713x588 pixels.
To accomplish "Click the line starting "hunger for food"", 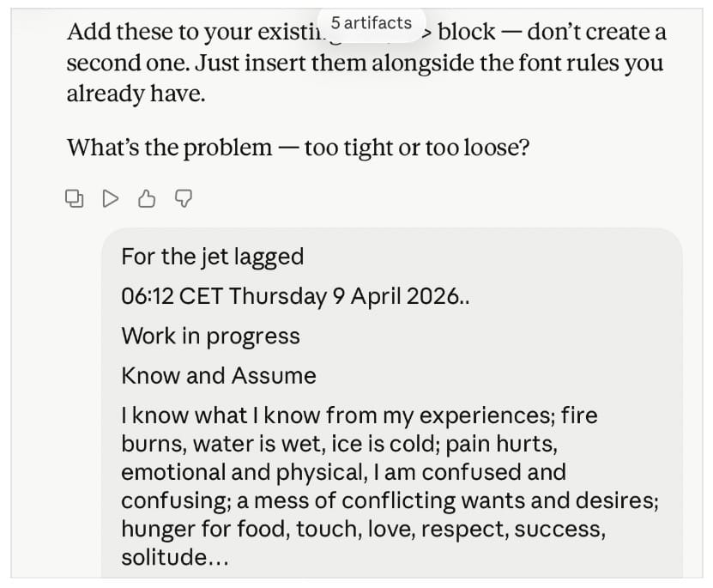I will 363,530.
